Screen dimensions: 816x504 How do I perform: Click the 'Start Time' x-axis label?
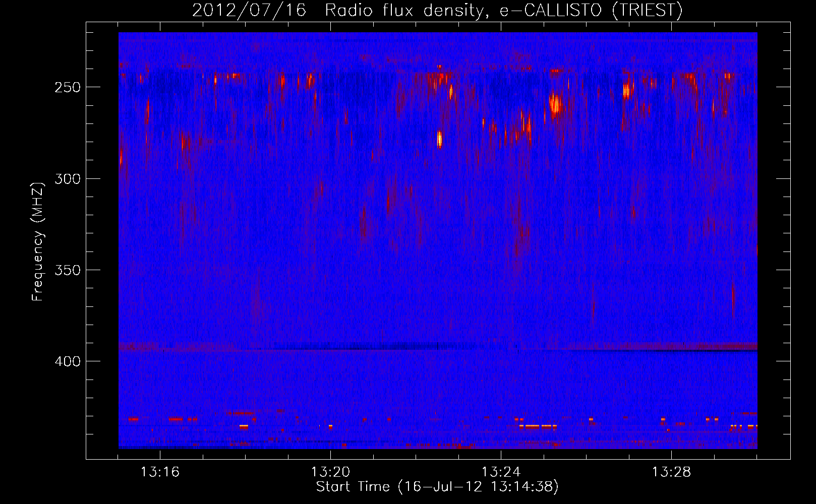(437, 487)
